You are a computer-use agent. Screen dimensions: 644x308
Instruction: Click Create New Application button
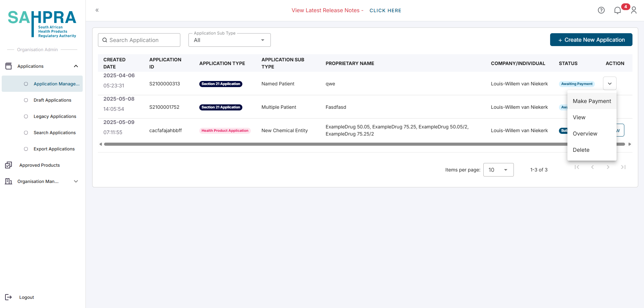tap(591, 40)
